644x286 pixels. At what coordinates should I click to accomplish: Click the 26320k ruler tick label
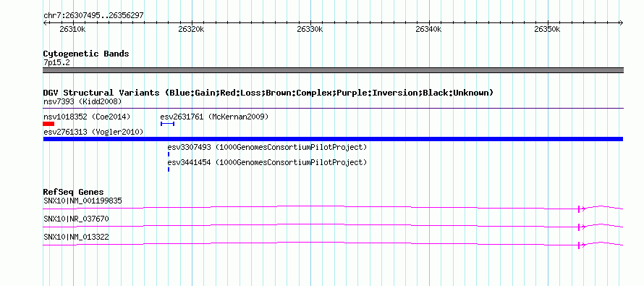[x=192, y=29]
